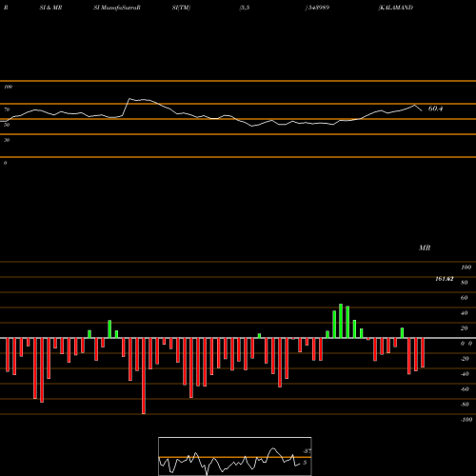
Task: Click the MR axis label -100
Action: 466,420
